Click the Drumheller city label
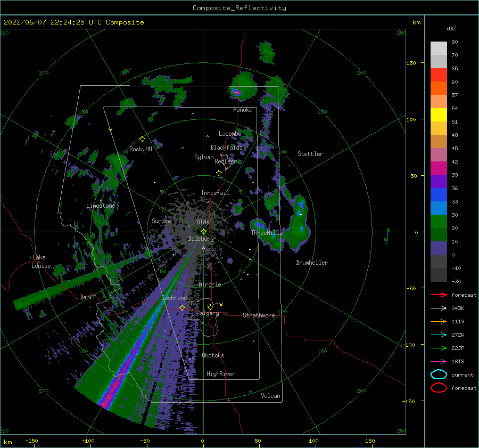 312,263
